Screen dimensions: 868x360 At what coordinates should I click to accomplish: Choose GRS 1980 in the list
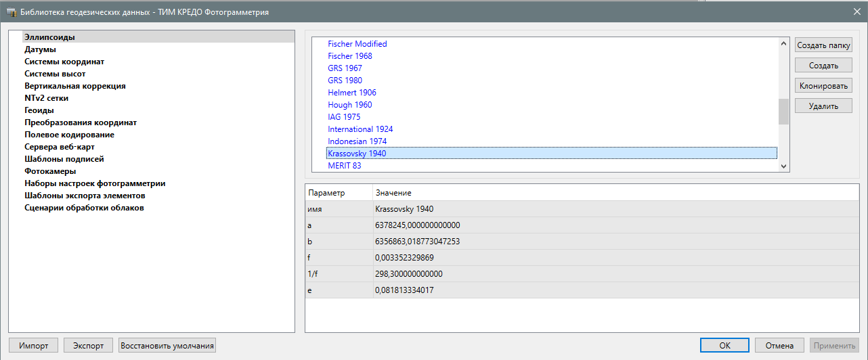(x=345, y=81)
